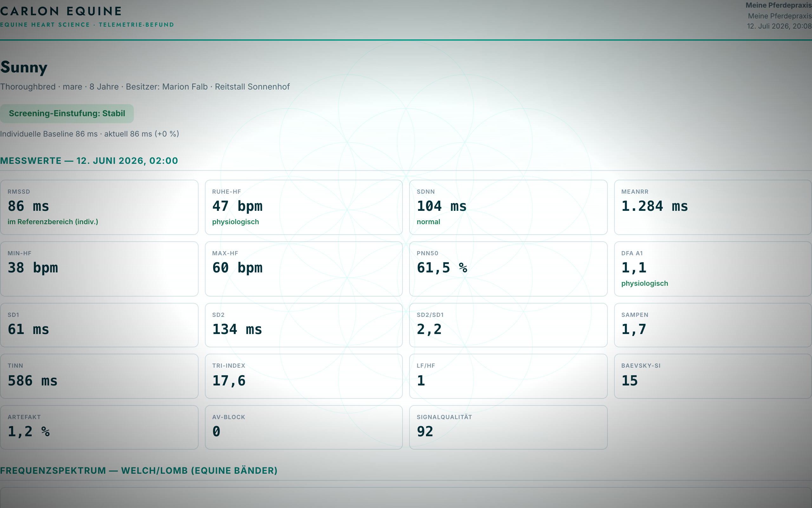
Task: Click the Individuelle Baseline 86 ms text
Action: (89, 134)
